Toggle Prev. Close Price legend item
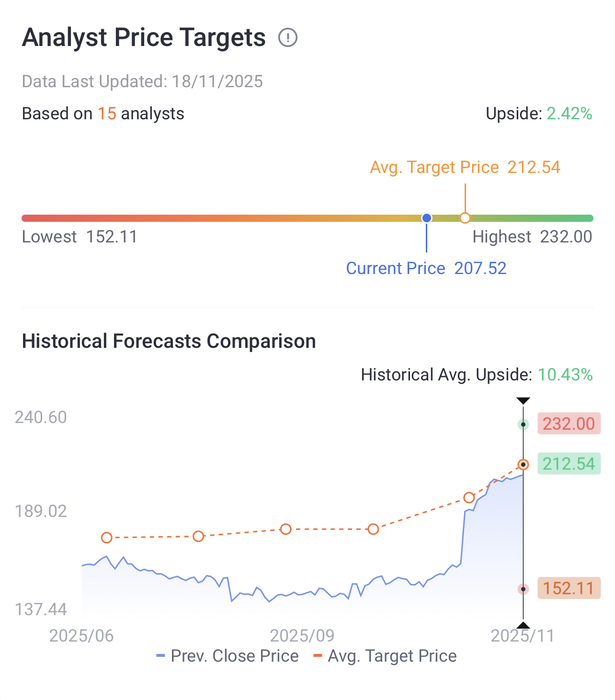The image size is (615, 700). [228, 656]
